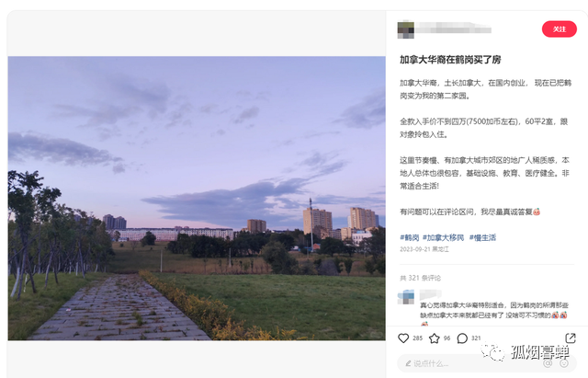
Task: Favorite the post using the star icon
Action: (x=435, y=338)
